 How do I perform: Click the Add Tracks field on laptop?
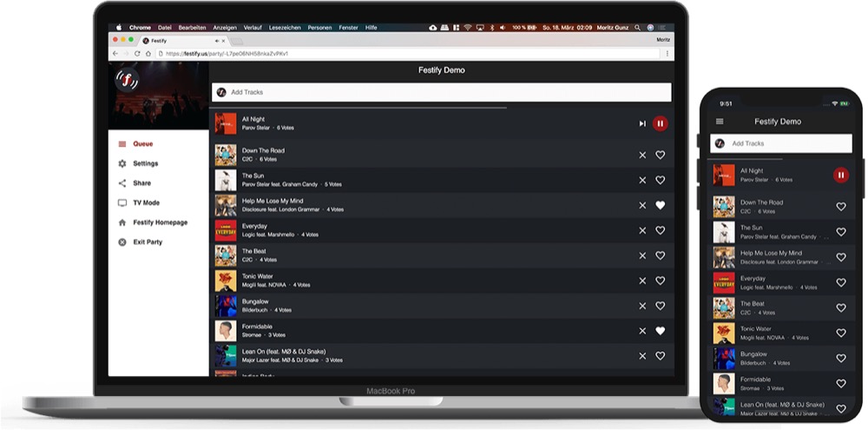(x=441, y=92)
